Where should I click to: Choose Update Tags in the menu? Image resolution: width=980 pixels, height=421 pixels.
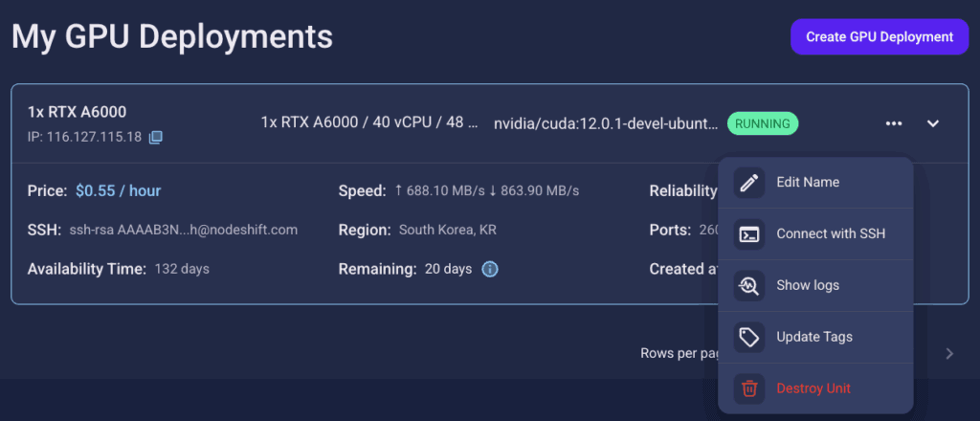(x=814, y=337)
